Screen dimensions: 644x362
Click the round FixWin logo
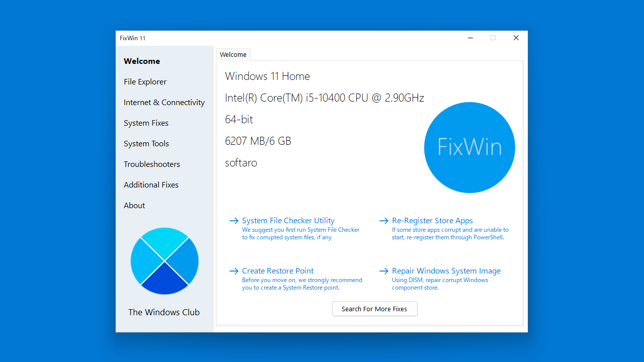tap(469, 147)
